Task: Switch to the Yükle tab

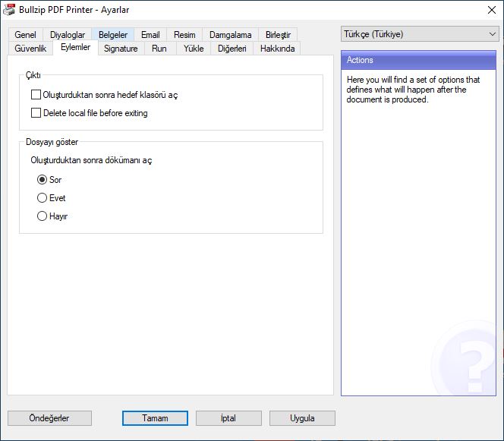Action: [194, 49]
